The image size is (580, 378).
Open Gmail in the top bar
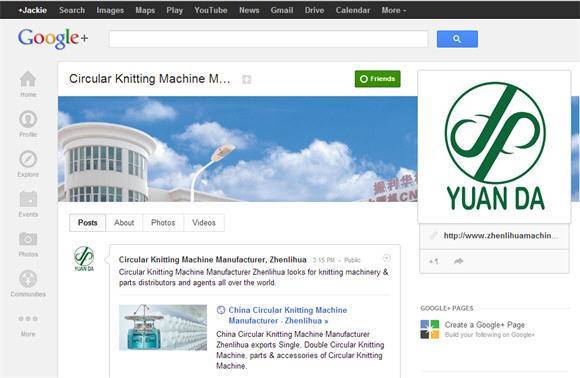pyautogui.click(x=282, y=10)
